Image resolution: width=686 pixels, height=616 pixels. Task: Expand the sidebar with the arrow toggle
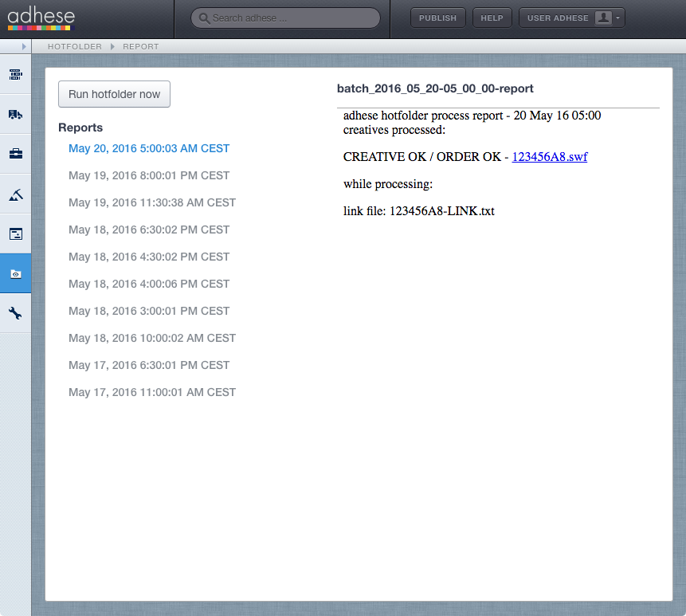24,46
